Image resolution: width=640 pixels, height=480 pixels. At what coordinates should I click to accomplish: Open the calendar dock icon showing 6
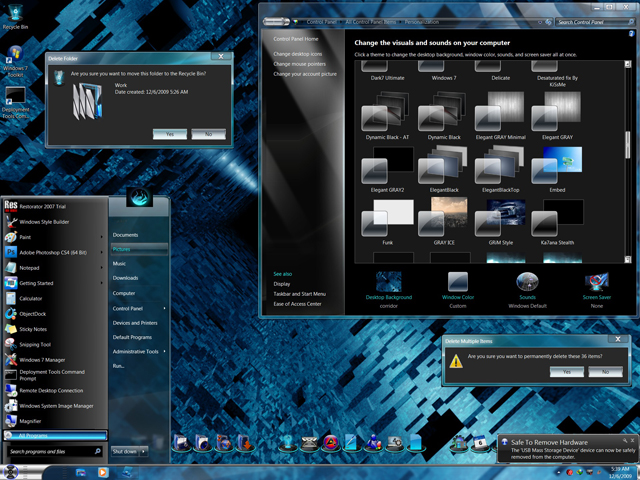click(x=481, y=443)
